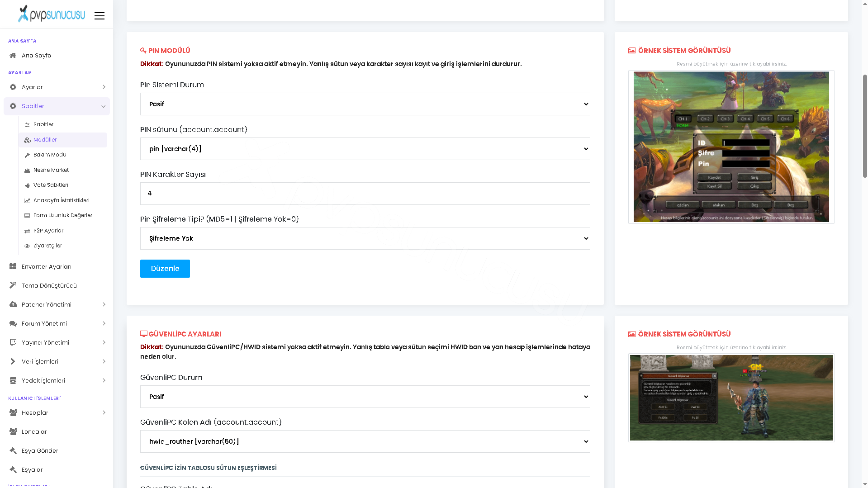The width and height of the screenshot is (868, 488).
Task: Click the gear icon next to Ayarlar
Action: (x=13, y=87)
